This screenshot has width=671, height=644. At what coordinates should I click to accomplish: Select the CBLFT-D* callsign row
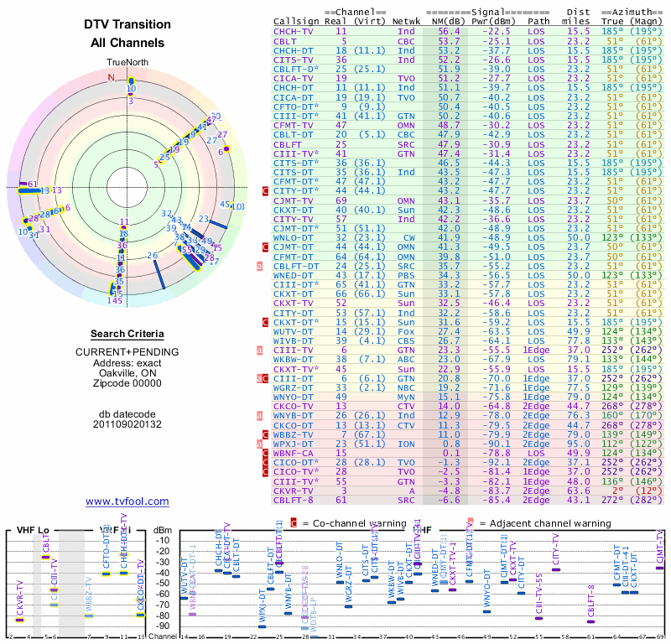pos(296,70)
